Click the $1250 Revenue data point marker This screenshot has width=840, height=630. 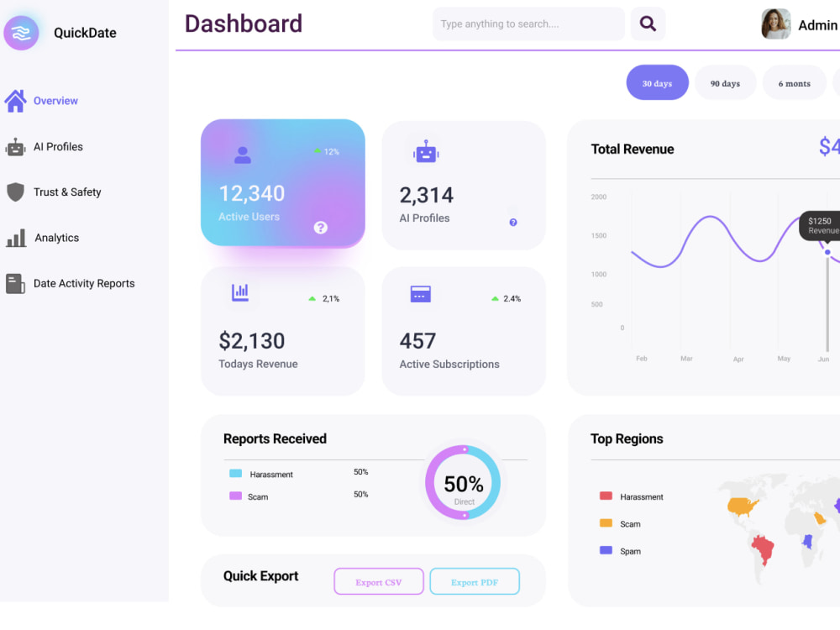coord(827,252)
